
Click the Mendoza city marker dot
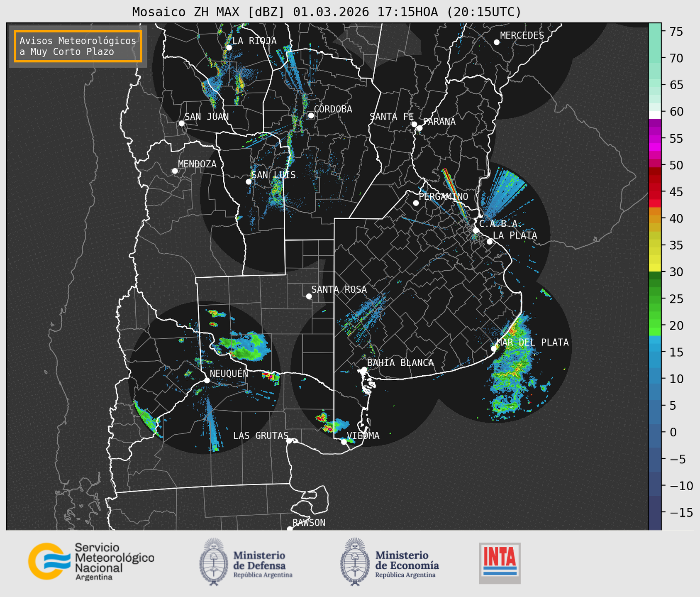click(175, 171)
